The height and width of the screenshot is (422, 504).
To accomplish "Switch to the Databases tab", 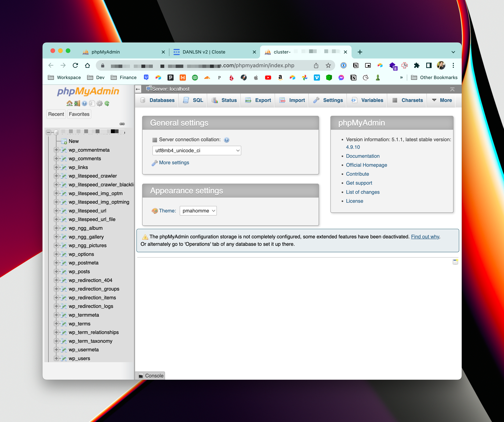I will coord(157,100).
